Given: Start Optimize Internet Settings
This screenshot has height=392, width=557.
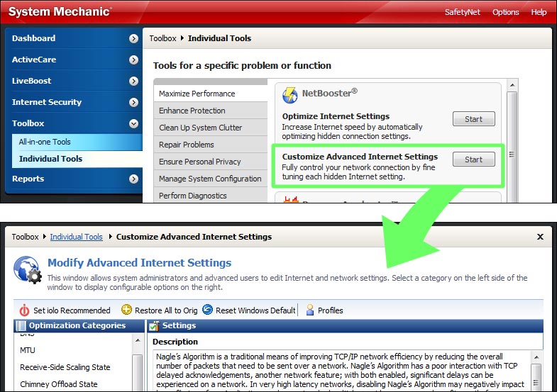Looking at the screenshot, I should [473, 119].
